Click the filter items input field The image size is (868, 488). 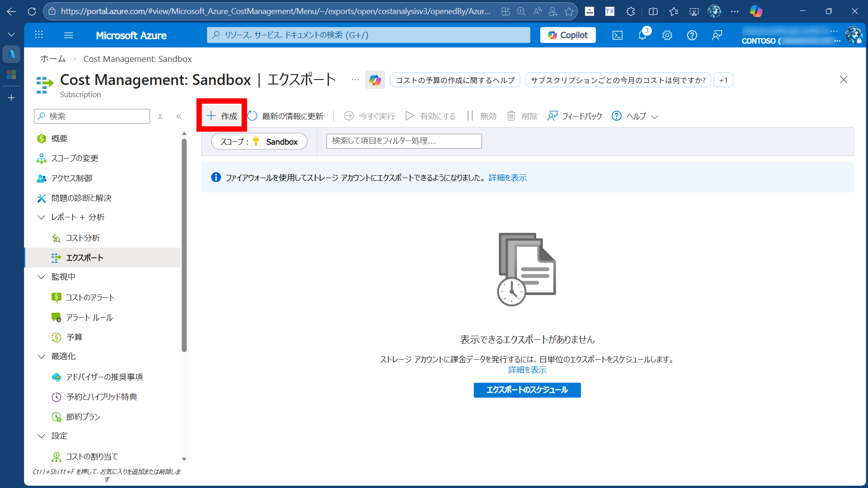tap(404, 141)
